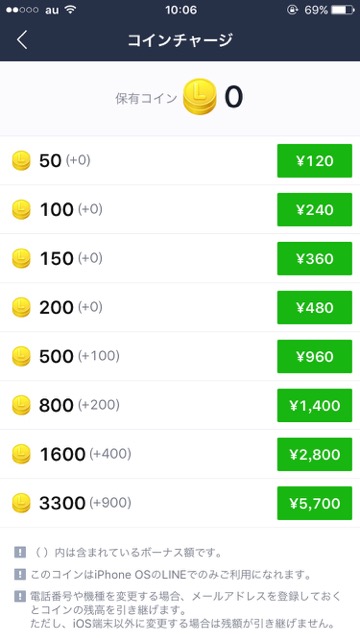Tap the coin icon for 150 coins
The height and width of the screenshot is (640, 360).
21,258
